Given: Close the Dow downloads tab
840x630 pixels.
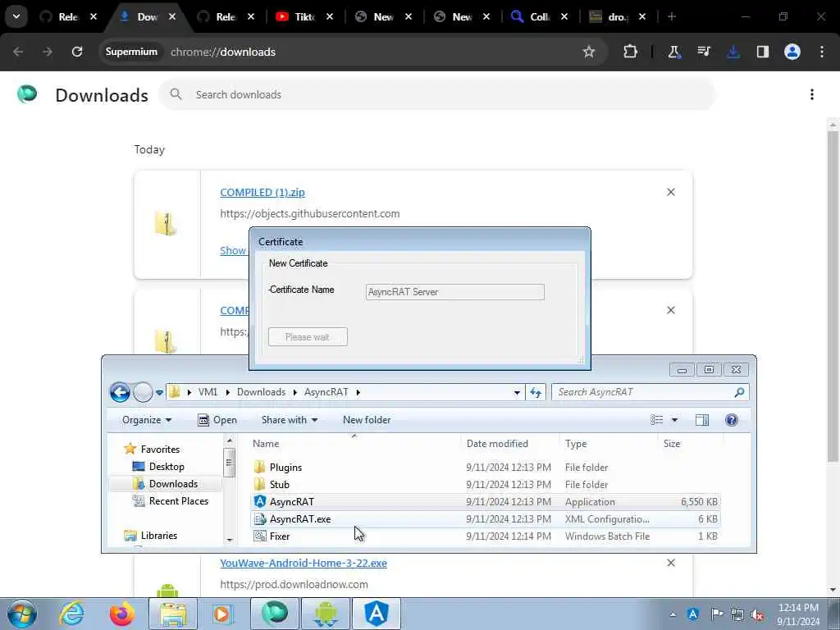Looking at the screenshot, I should pyautogui.click(x=172, y=16).
